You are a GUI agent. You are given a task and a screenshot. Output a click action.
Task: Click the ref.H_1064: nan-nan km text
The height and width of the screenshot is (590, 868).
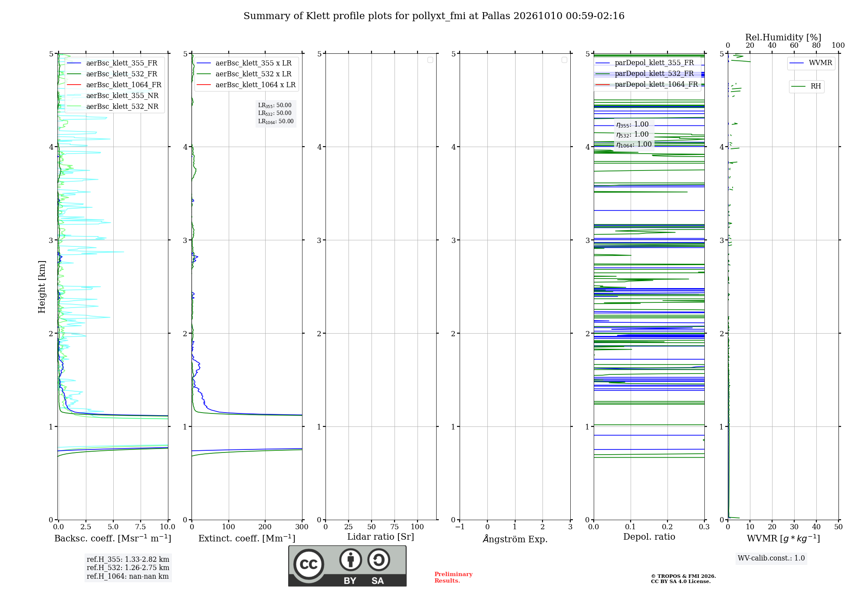click(128, 577)
